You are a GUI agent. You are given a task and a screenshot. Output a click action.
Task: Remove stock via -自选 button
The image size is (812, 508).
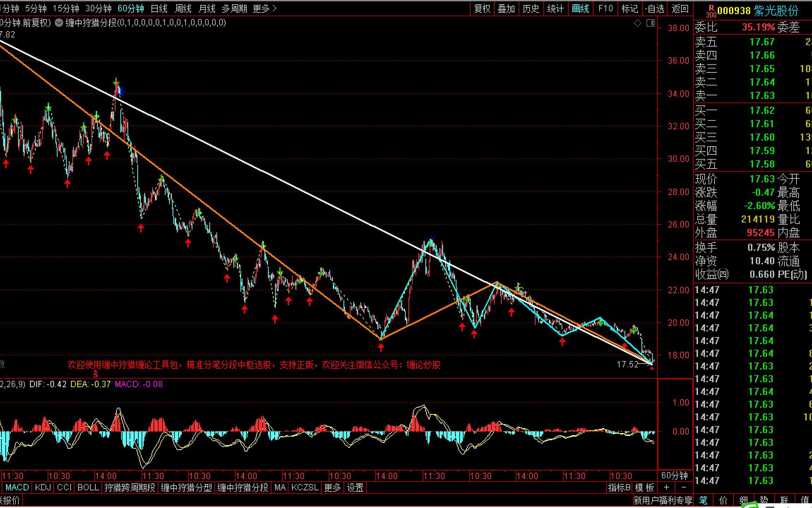[x=654, y=8]
